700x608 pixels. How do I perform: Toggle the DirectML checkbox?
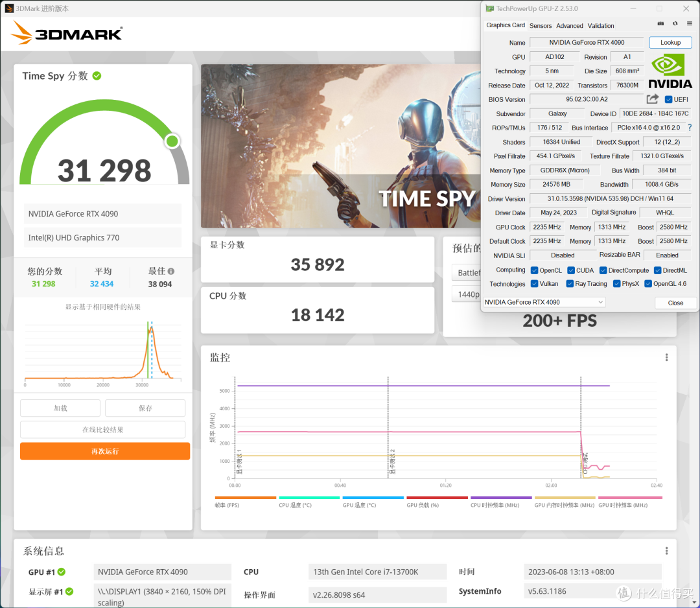click(658, 270)
